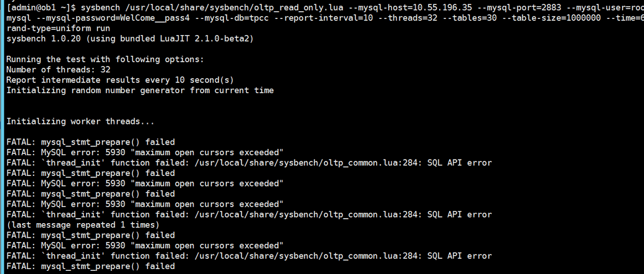This screenshot has width=644, height=274.
Task: Click '(last message repeated 1 times)' line
Action: click(x=83, y=225)
